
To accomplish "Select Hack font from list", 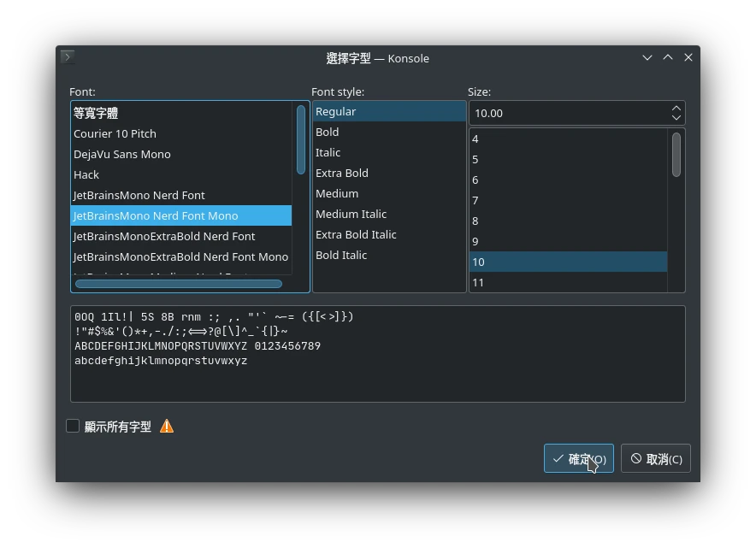I will [86, 174].
